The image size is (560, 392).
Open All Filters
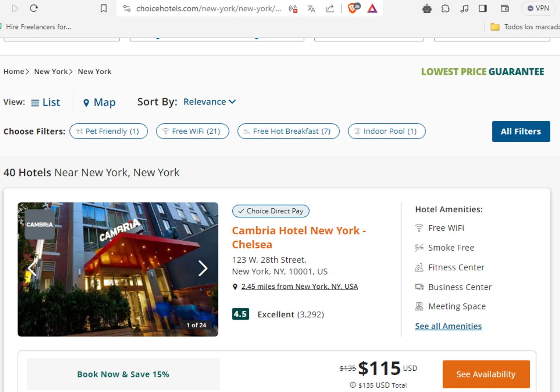coord(521,131)
